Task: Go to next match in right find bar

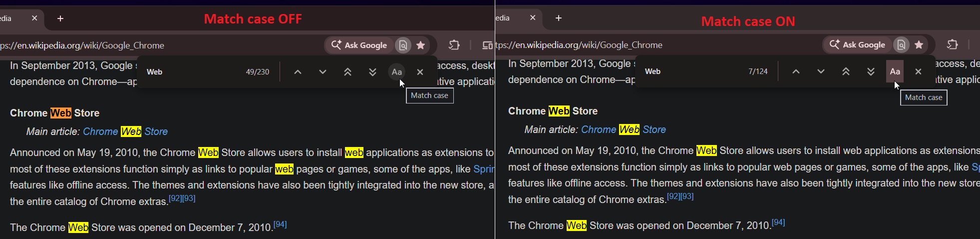Action: 821,71
